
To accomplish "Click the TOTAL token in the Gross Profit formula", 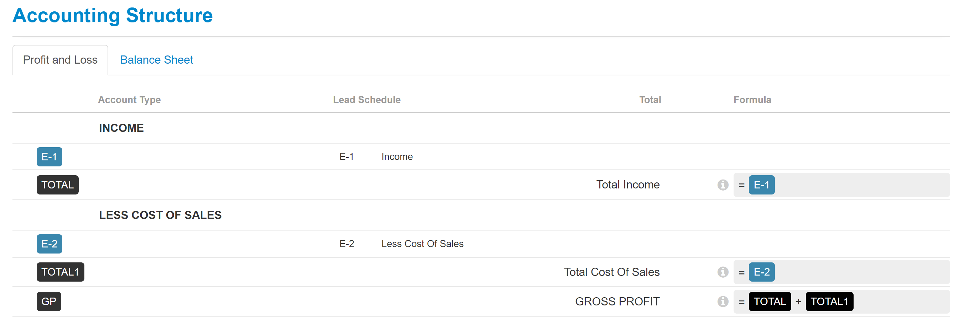I will (x=770, y=302).
